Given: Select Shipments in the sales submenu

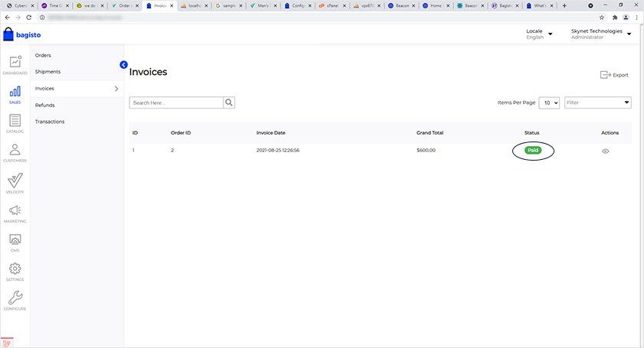Looking at the screenshot, I should (47, 72).
